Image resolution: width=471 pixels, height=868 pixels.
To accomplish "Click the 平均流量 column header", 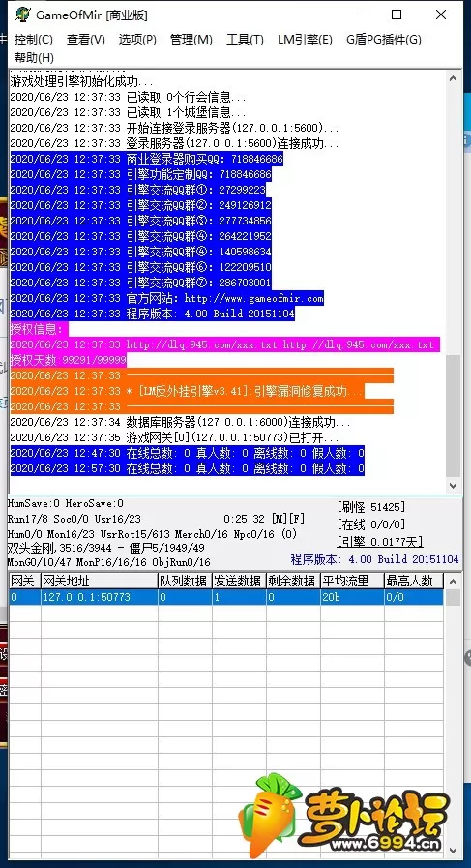I will pyautogui.click(x=353, y=581).
